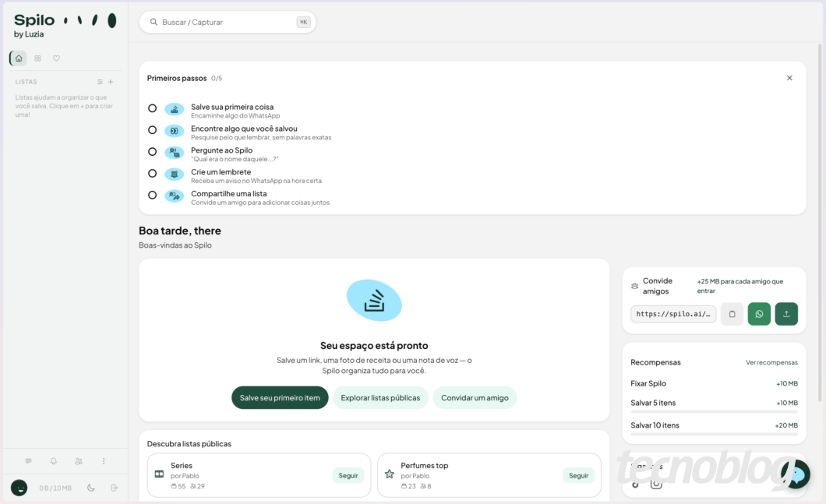Screen dimensions: 826x504
Task: Check the 'Compartilhe uma lista' step circle
Action: [x=152, y=195]
